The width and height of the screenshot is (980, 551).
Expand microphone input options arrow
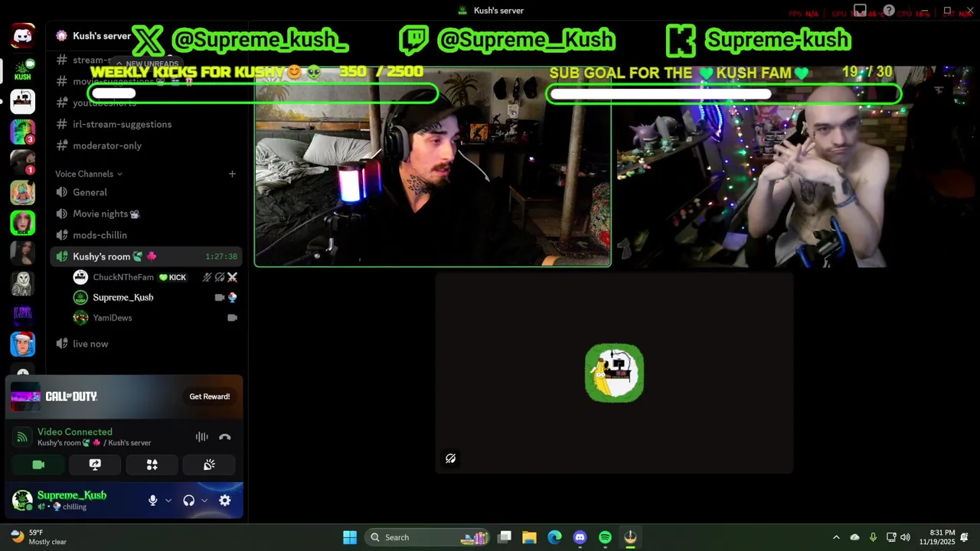(168, 500)
